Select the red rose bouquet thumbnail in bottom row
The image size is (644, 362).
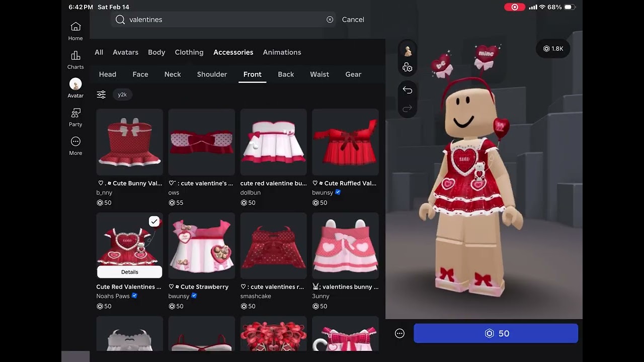tap(274, 333)
